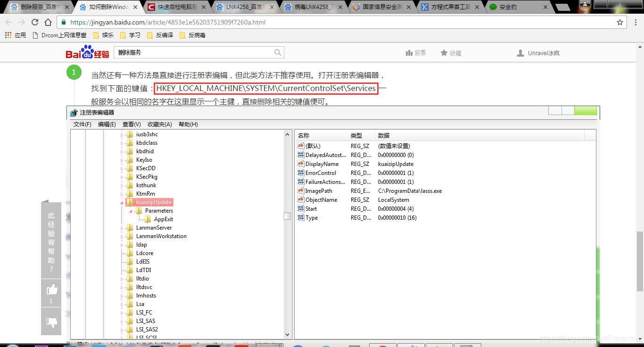Expand the KSecDD registry key
The height and width of the screenshot is (347, 644).
[122, 168]
